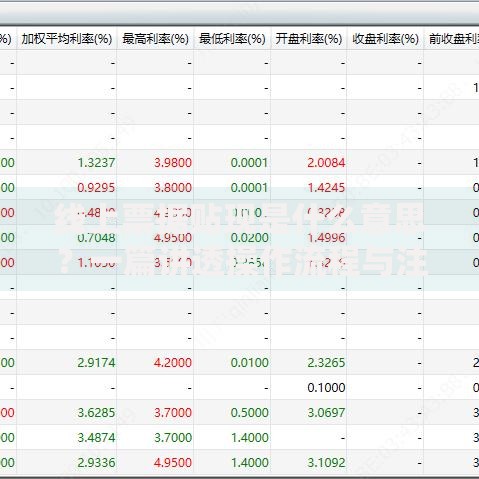The image size is (479, 479).
Task: Select 1.4000 in the 2.9336 row
Action: 249,463
